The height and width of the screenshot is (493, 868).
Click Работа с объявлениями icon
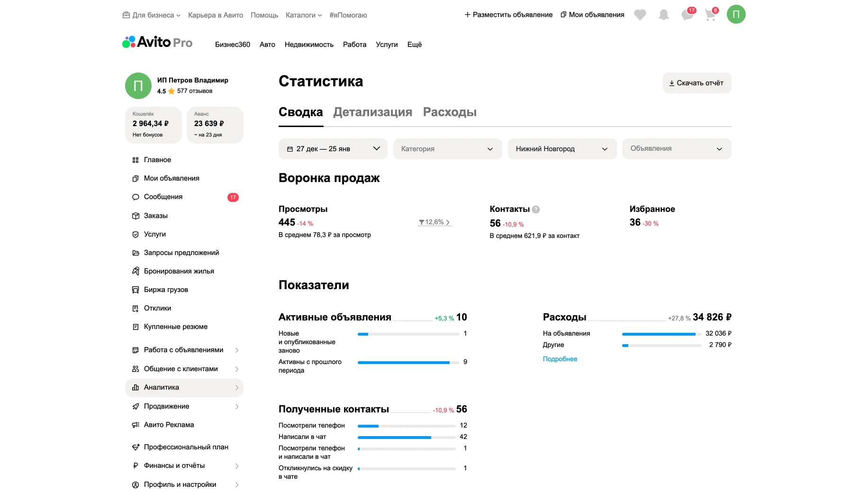pos(136,350)
